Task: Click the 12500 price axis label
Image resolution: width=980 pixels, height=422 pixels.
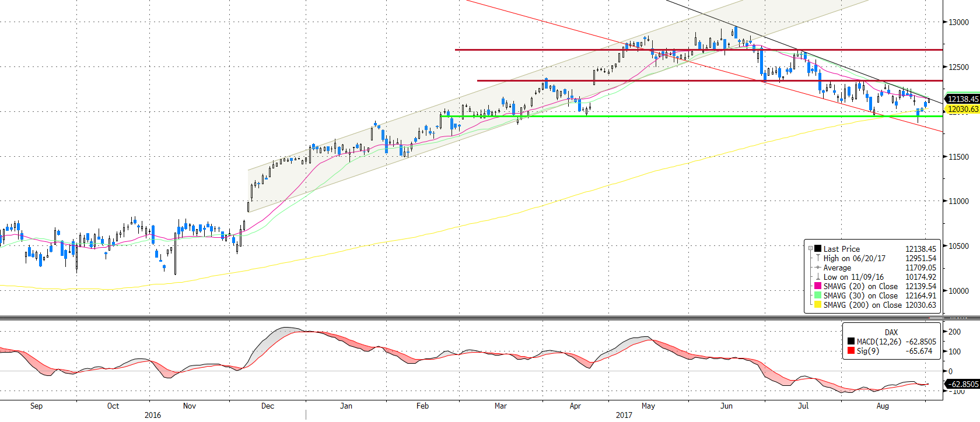Action: (958, 67)
